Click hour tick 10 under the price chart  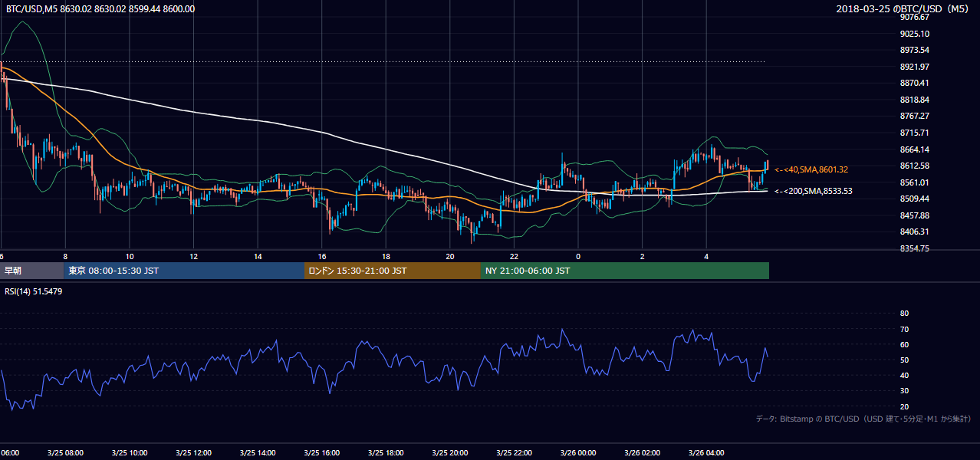click(x=130, y=257)
